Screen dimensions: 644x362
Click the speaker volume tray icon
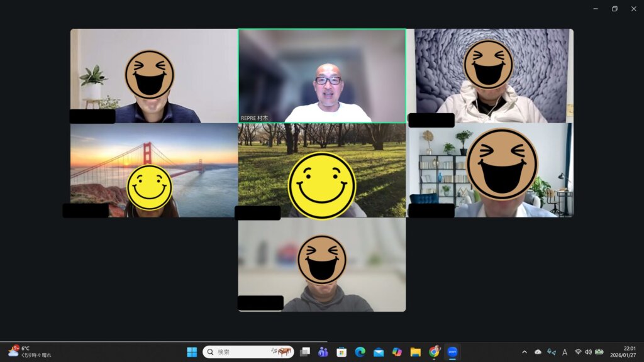tap(588, 352)
